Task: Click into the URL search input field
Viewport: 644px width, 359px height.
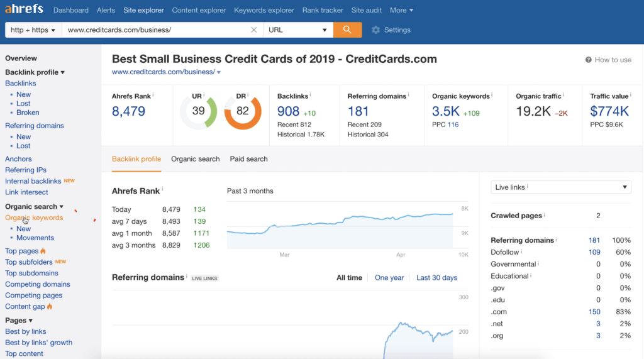Action: (x=156, y=30)
